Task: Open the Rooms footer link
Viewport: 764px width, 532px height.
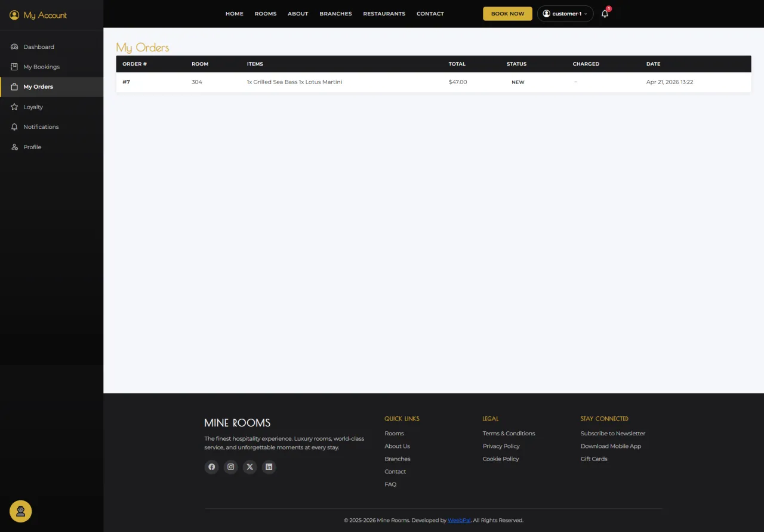Action: (x=394, y=434)
